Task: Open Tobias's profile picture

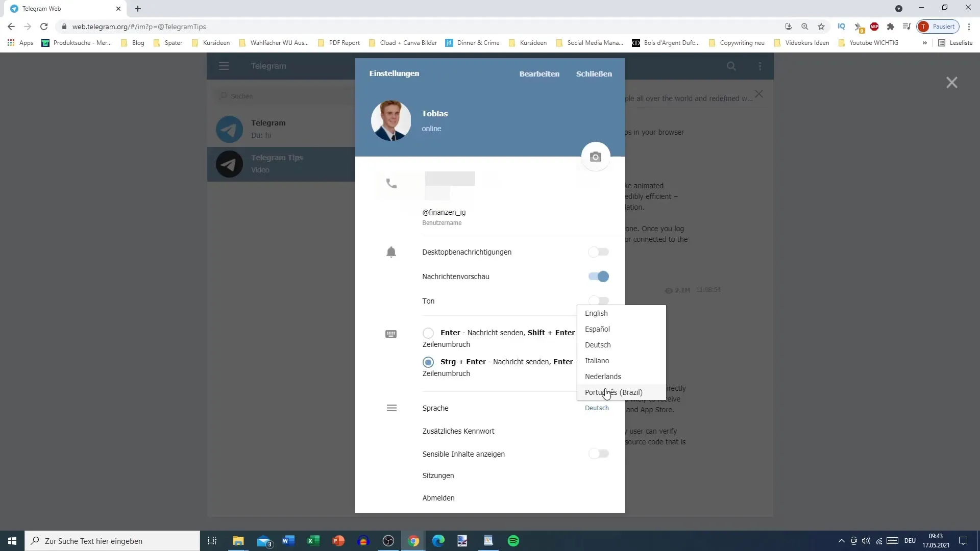Action: 391,120
